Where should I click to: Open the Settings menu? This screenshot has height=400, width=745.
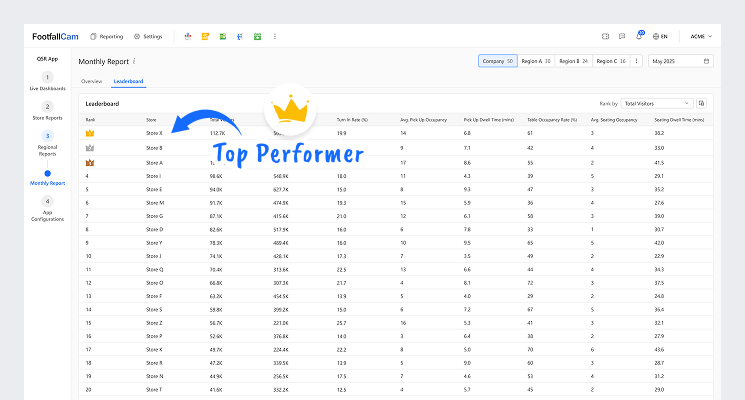[148, 37]
